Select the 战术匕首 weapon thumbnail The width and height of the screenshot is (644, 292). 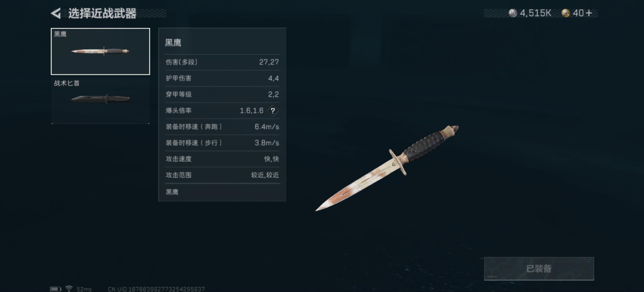(x=100, y=100)
